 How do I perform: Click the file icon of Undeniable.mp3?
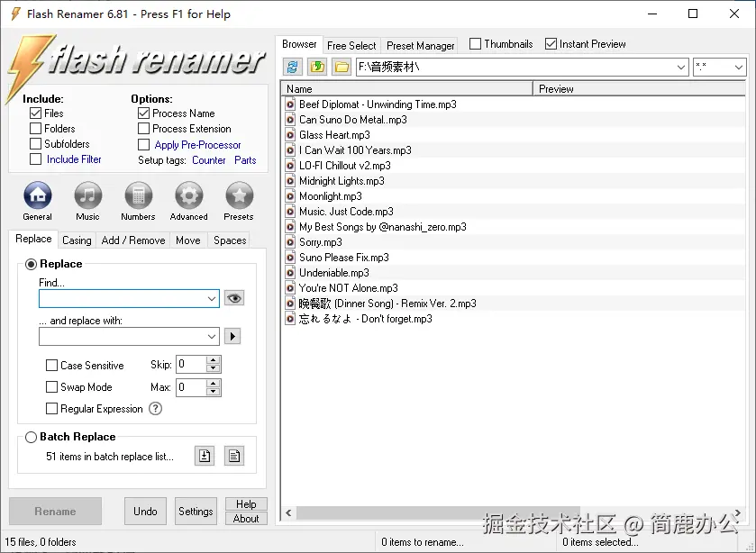point(290,273)
